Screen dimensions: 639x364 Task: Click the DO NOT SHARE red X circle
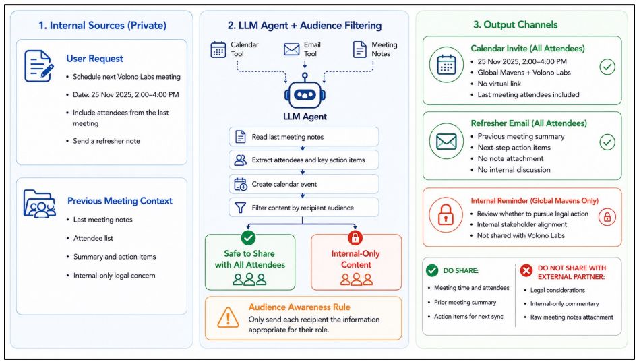coord(526,270)
